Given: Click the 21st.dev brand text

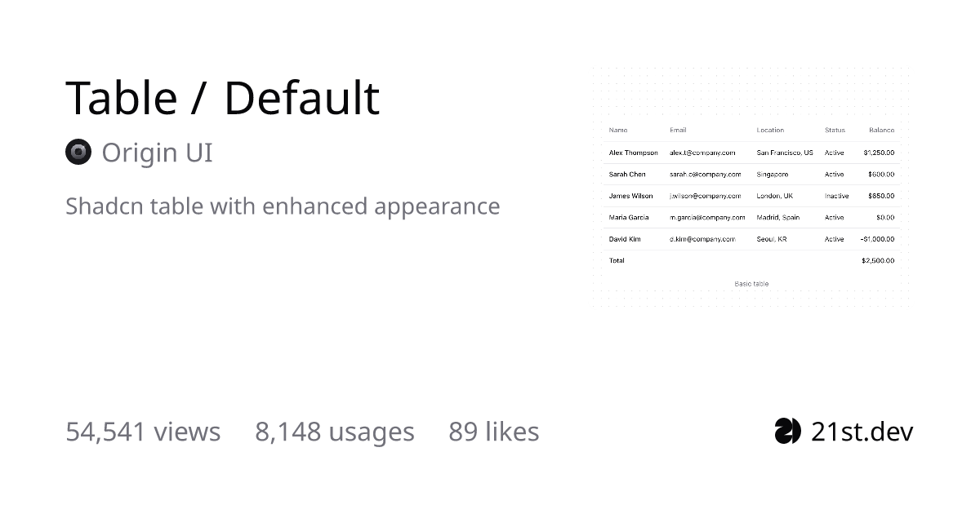Looking at the screenshot, I should 862,431.
